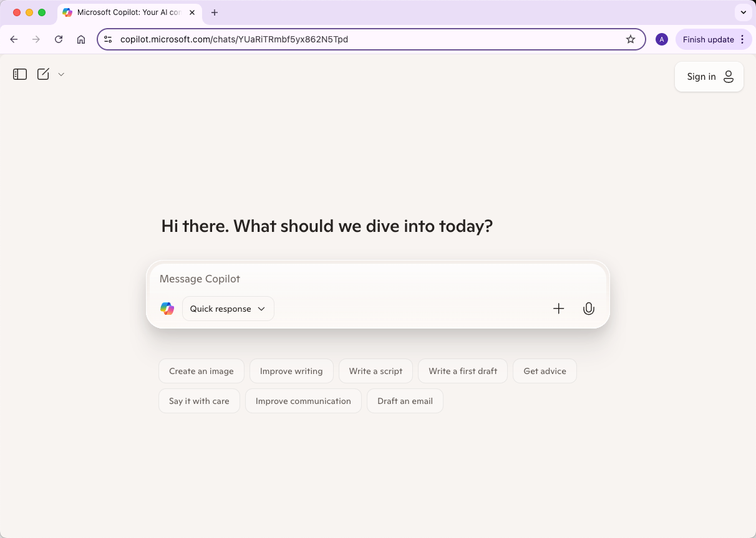
Task: Open the Chrome three-dot menu
Action: (x=742, y=39)
